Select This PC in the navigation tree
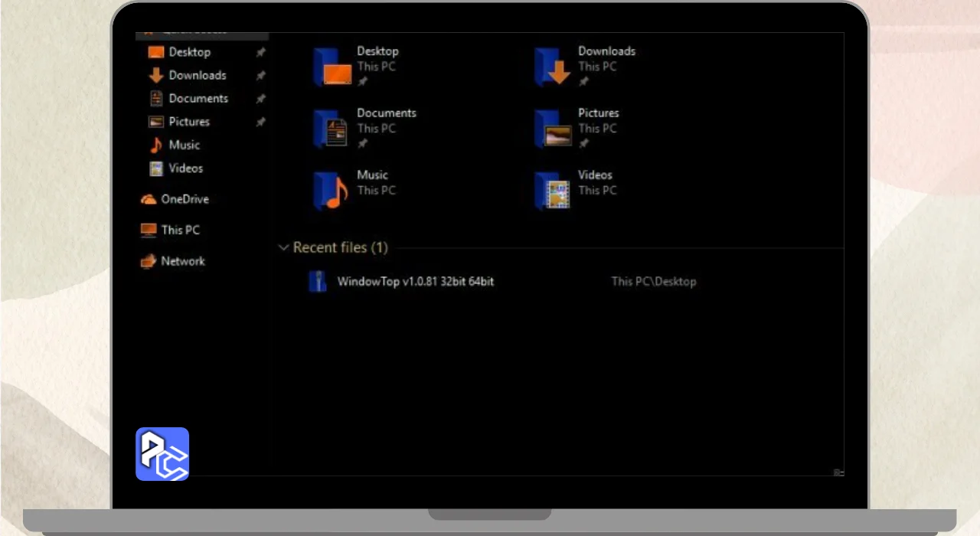Screen dimensions: 980x536 (x=180, y=230)
